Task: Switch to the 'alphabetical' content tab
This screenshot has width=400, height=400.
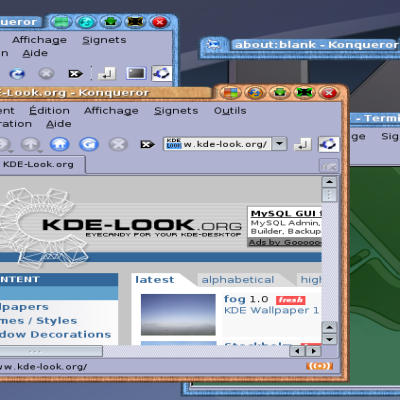Action: point(238,280)
